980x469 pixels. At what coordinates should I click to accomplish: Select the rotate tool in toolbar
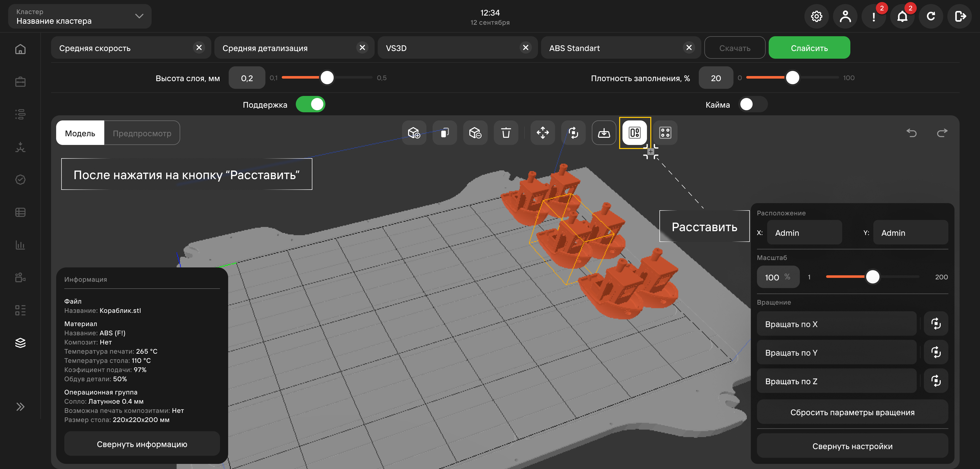573,133
